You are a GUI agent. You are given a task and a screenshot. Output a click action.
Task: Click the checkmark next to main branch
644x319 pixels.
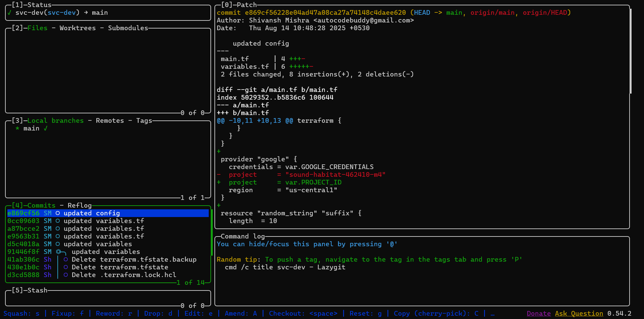(x=46, y=128)
